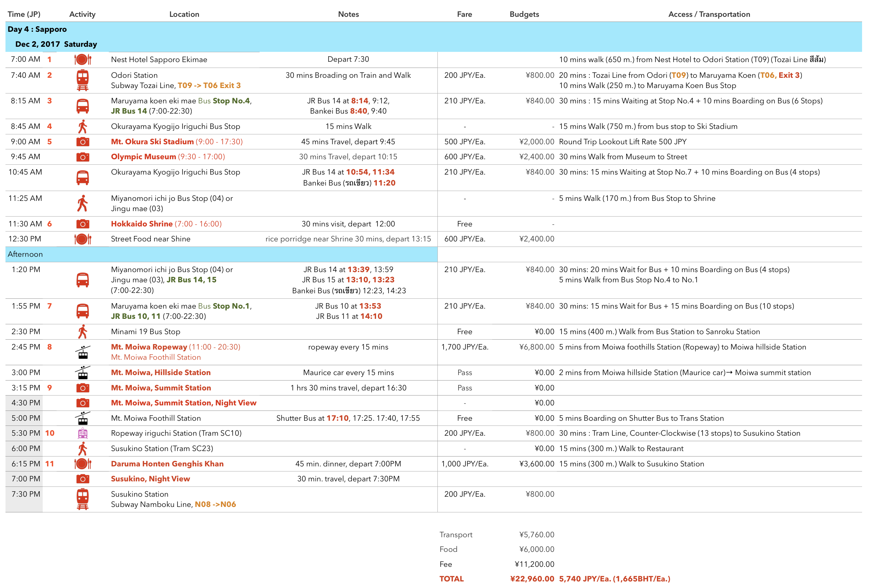
Task: Click the TOTAL label
Action: pos(451,579)
